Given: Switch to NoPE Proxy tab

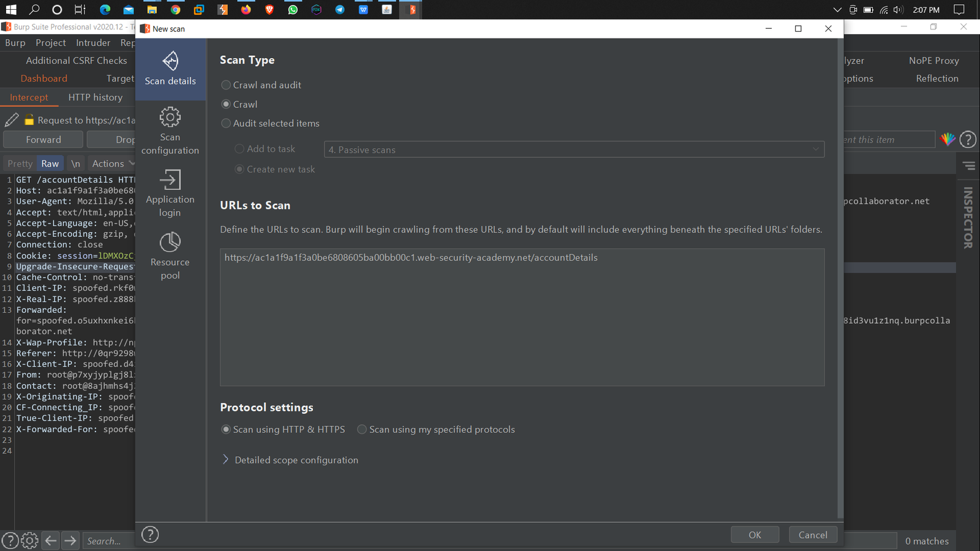Looking at the screenshot, I should coord(934,61).
